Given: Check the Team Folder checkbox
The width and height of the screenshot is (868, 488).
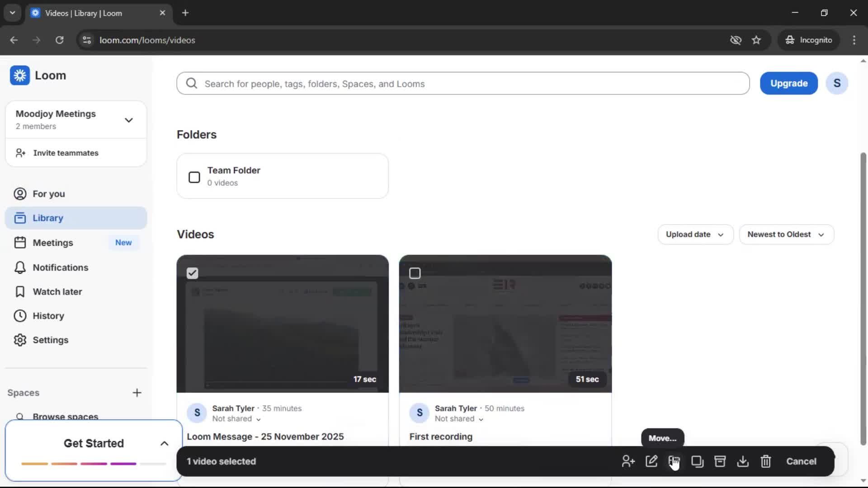Looking at the screenshot, I should pos(194,177).
